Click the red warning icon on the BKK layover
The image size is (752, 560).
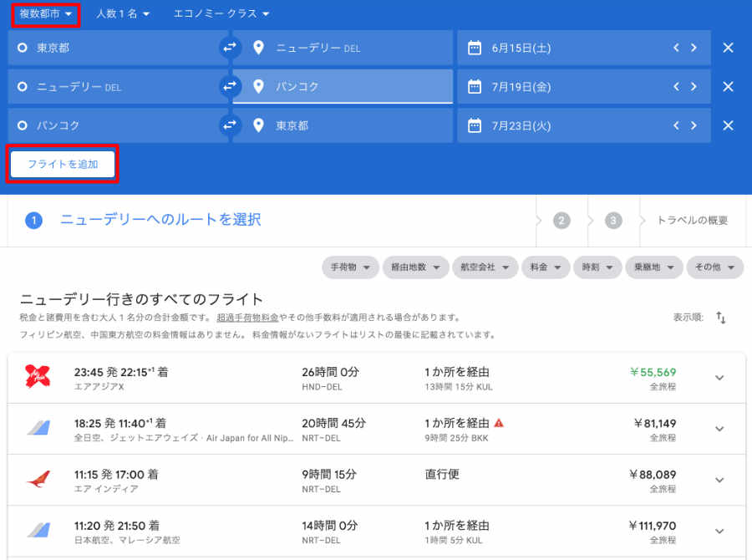[x=499, y=423]
